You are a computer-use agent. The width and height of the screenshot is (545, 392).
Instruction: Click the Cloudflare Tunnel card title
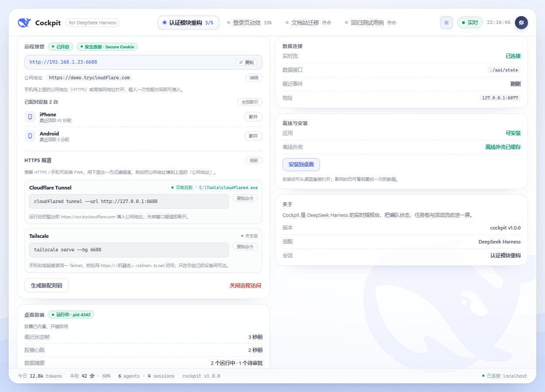coord(50,188)
